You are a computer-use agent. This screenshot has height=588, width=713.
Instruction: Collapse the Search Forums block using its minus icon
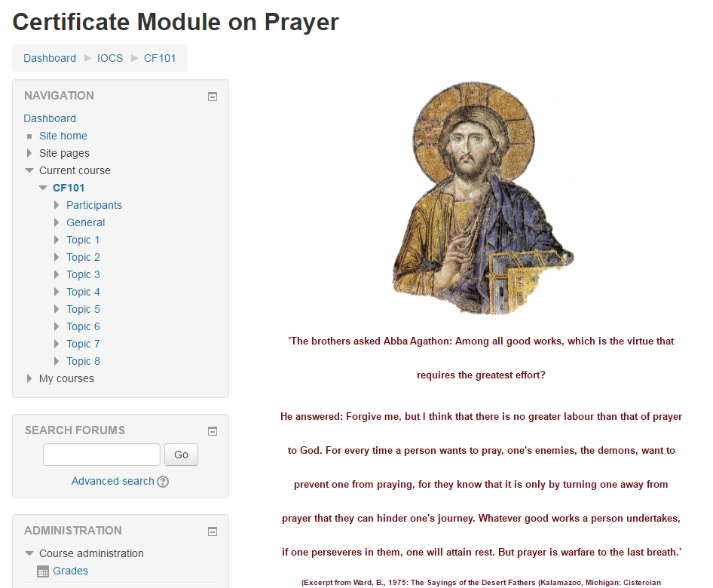click(213, 431)
